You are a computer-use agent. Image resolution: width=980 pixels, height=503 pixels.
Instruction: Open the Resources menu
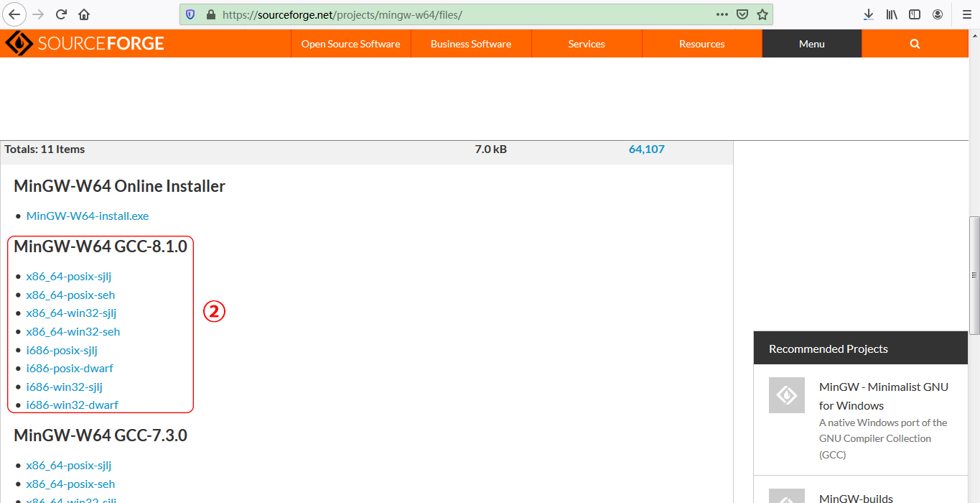click(702, 44)
